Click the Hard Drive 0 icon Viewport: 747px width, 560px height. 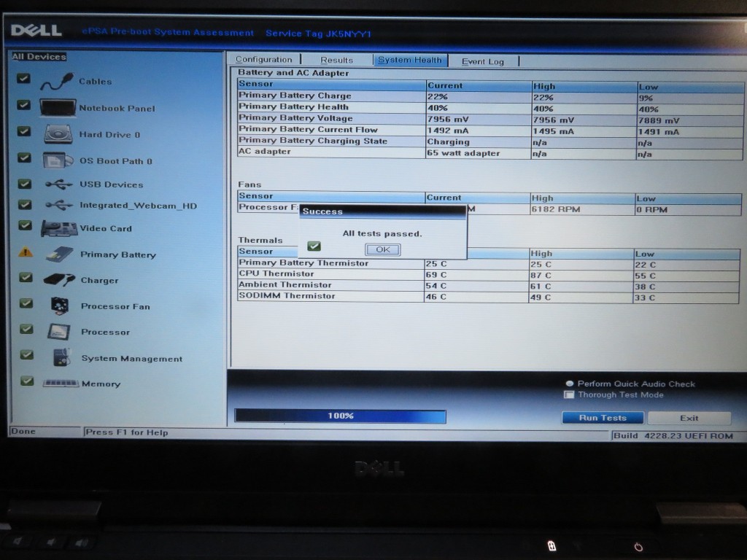[58, 134]
